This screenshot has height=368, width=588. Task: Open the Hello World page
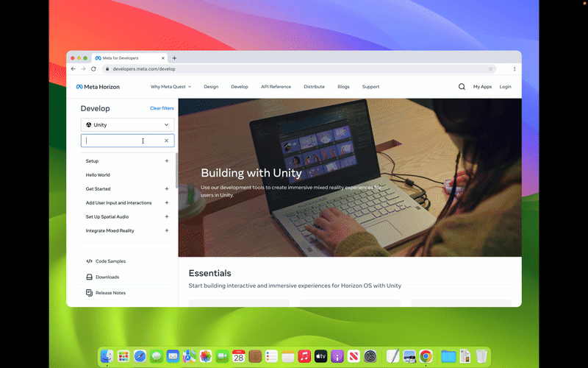[98, 175]
